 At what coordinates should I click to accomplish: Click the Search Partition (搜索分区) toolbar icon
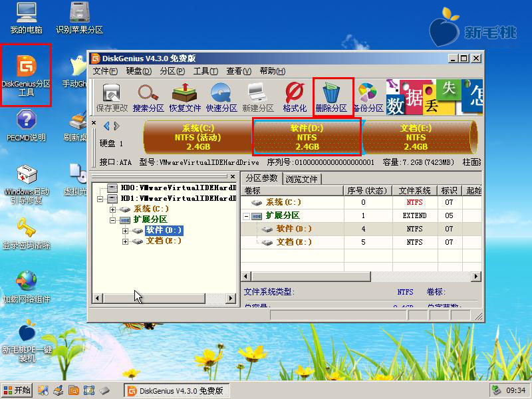[x=148, y=98]
